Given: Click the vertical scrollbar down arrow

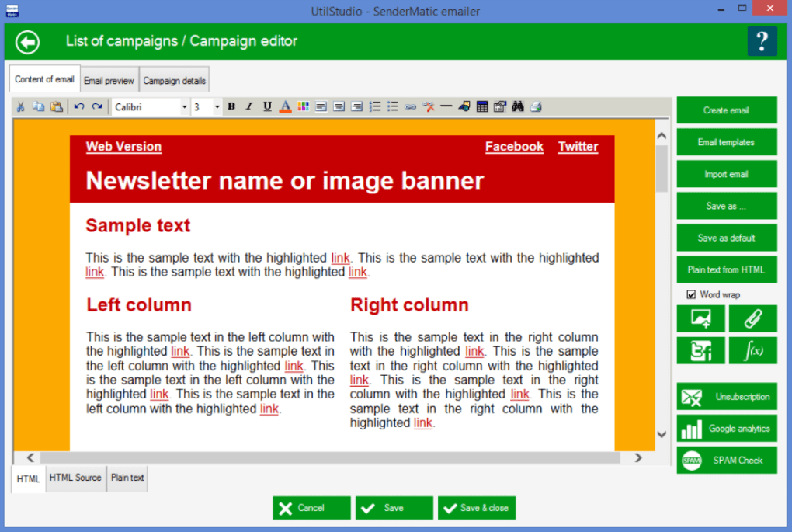Looking at the screenshot, I should click(662, 434).
